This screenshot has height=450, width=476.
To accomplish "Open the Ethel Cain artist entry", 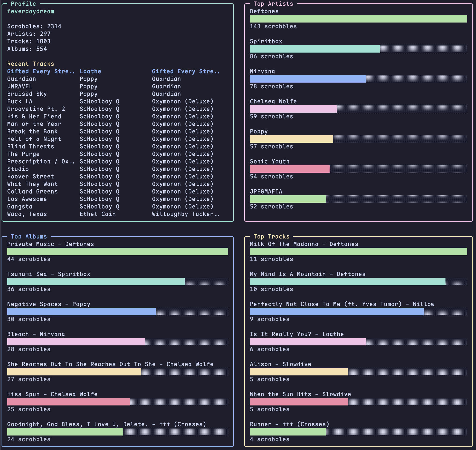I will click(x=98, y=214).
